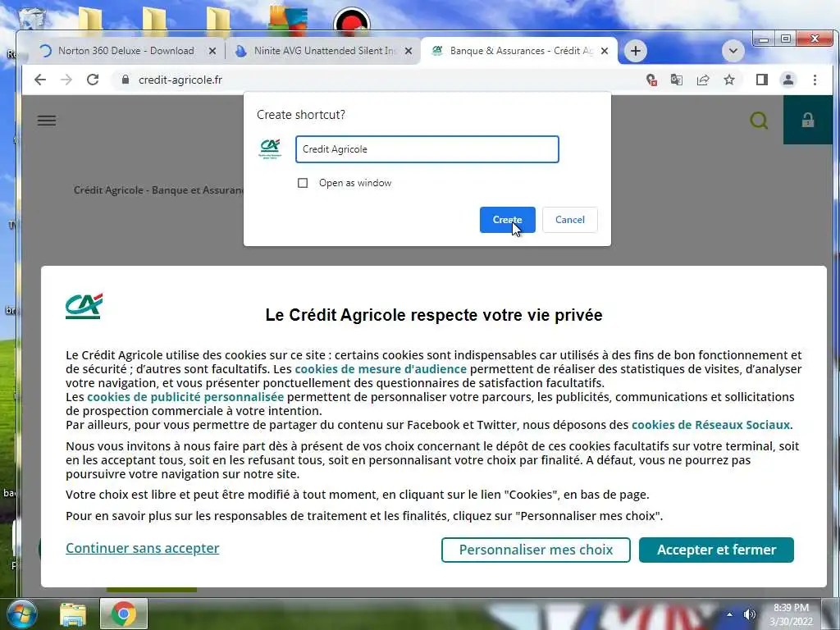Edit the shortcut name field
The height and width of the screenshot is (630, 840).
pos(427,149)
